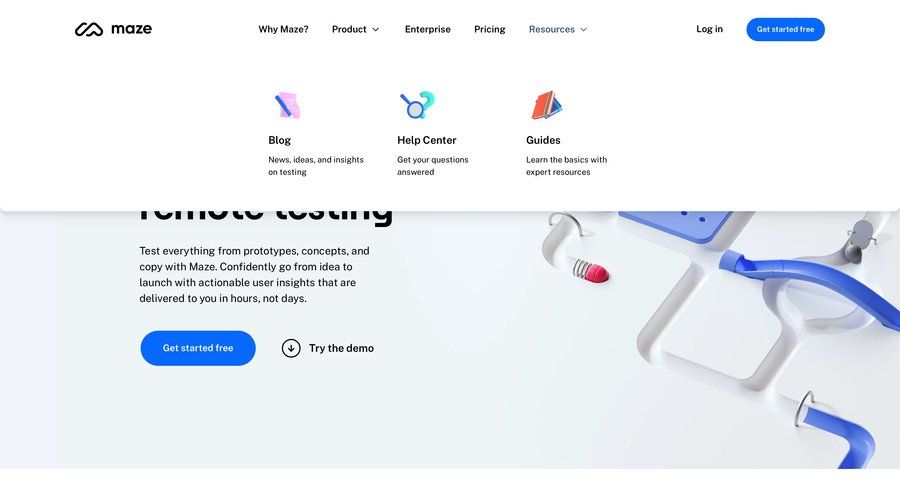Click header Get started free button
Image resolution: width=900 pixels, height=484 pixels.
785,29
